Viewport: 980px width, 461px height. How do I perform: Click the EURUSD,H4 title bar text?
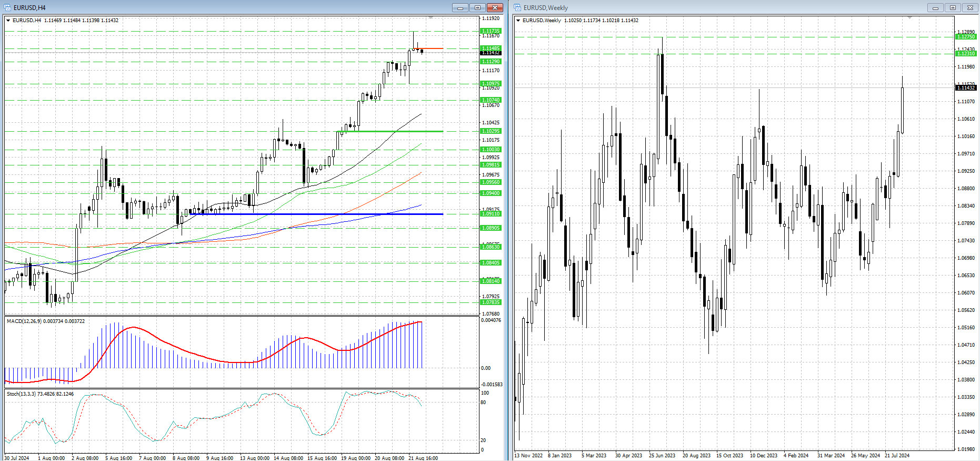tap(29, 8)
